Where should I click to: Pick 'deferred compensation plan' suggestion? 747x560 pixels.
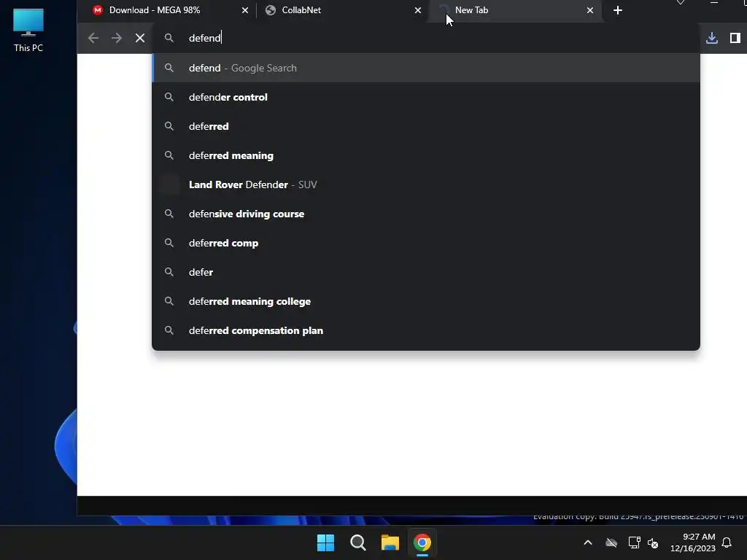point(426,330)
